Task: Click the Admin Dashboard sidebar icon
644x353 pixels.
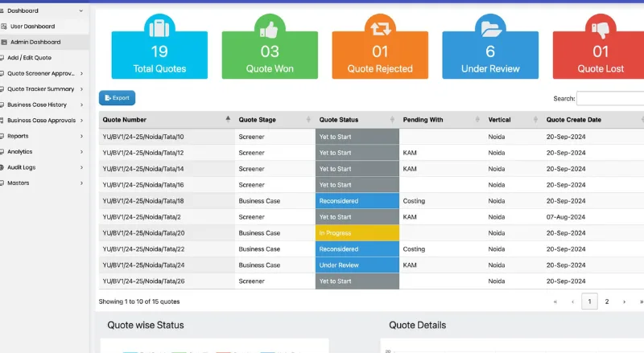Action: pyautogui.click(x=4, y=42)
